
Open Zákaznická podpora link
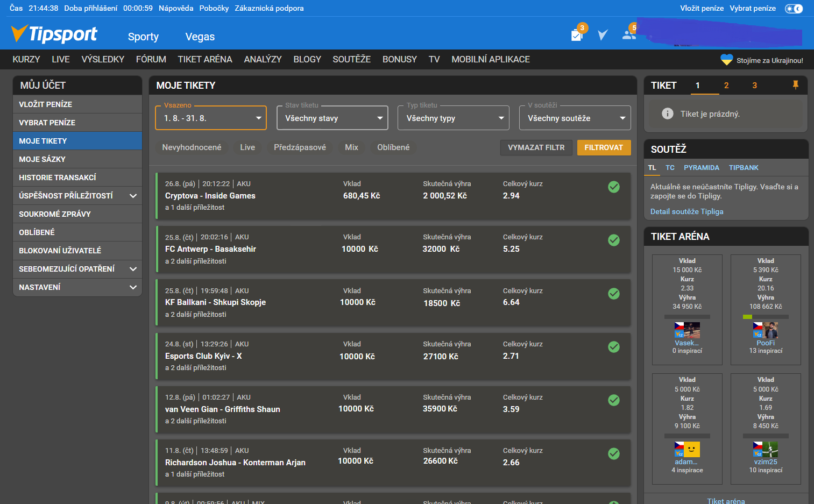click(x=269, y=8)
